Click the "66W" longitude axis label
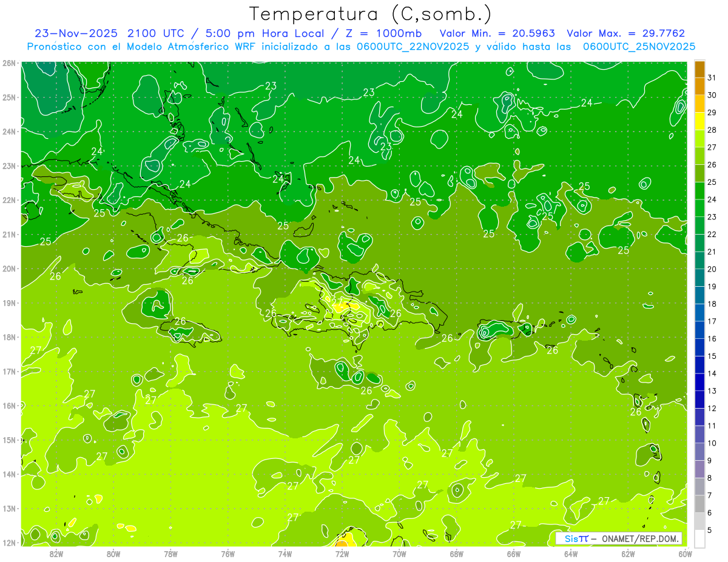The image size is (728, 562). pos(514,554)
